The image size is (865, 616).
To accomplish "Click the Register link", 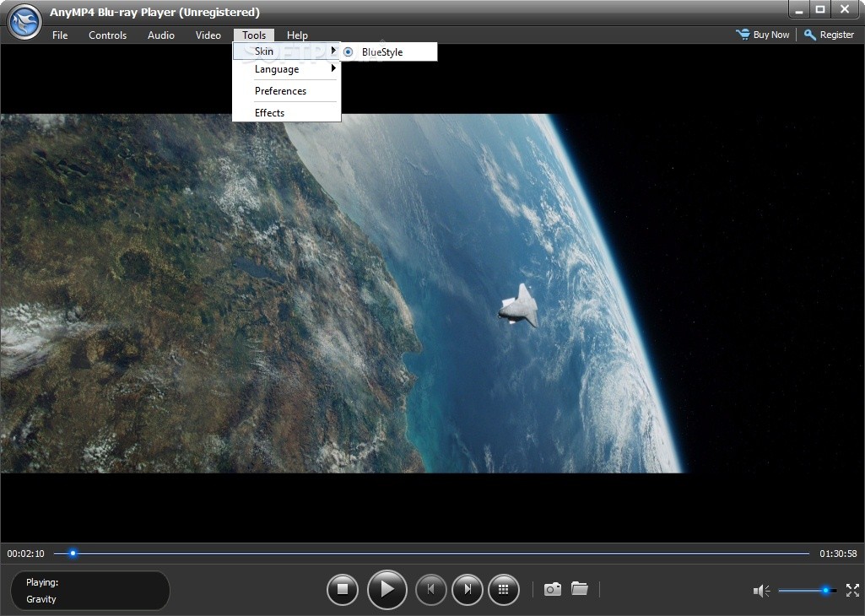I will (837, 35).
